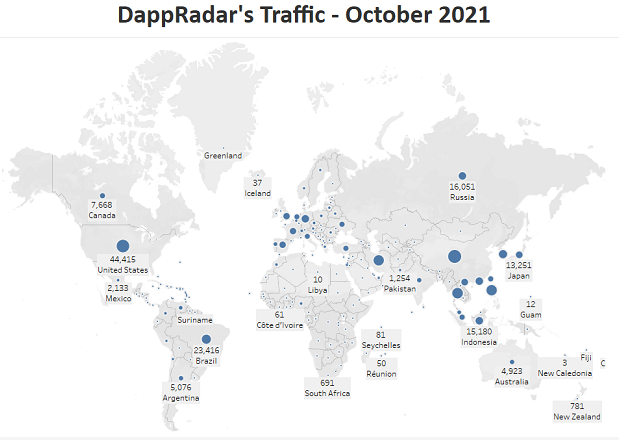Viewport: 619px width, 440px height.
Task: Click the '37 Iceland' label
Action: point(257,188)
